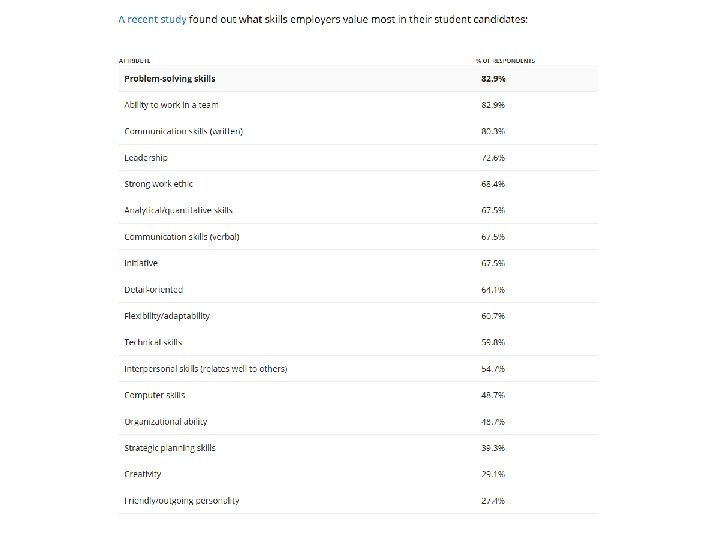This screenshot has height=540, width=720.
Task: Open the "A recent study" link
Action: click(x=152, y=19)
